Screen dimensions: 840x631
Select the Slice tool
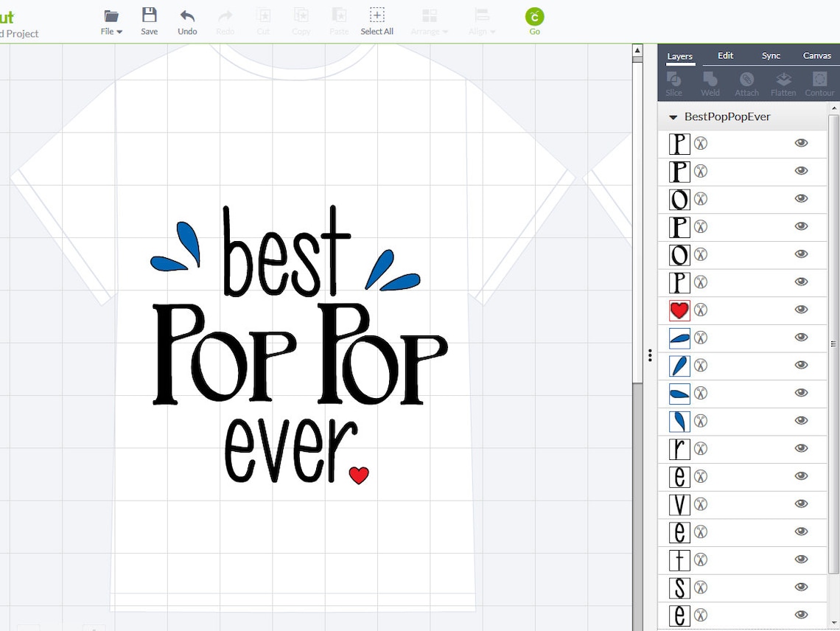pyautogui.click(x=673, y=81)
